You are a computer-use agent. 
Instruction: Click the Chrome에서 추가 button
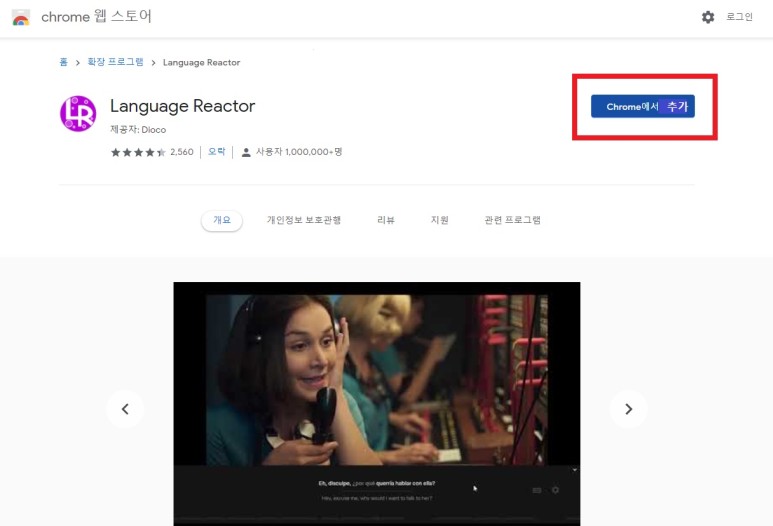coord(643,106)
